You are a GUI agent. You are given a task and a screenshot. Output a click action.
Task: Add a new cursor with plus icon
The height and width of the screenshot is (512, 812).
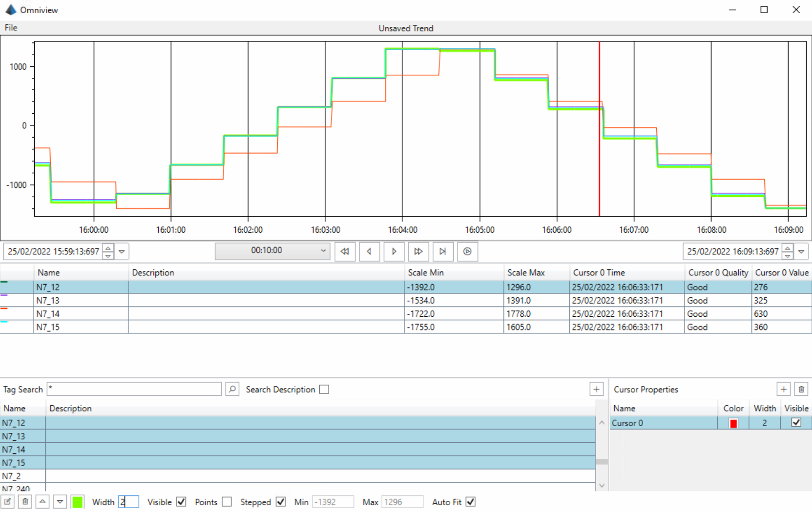click(x=784, y=389)
